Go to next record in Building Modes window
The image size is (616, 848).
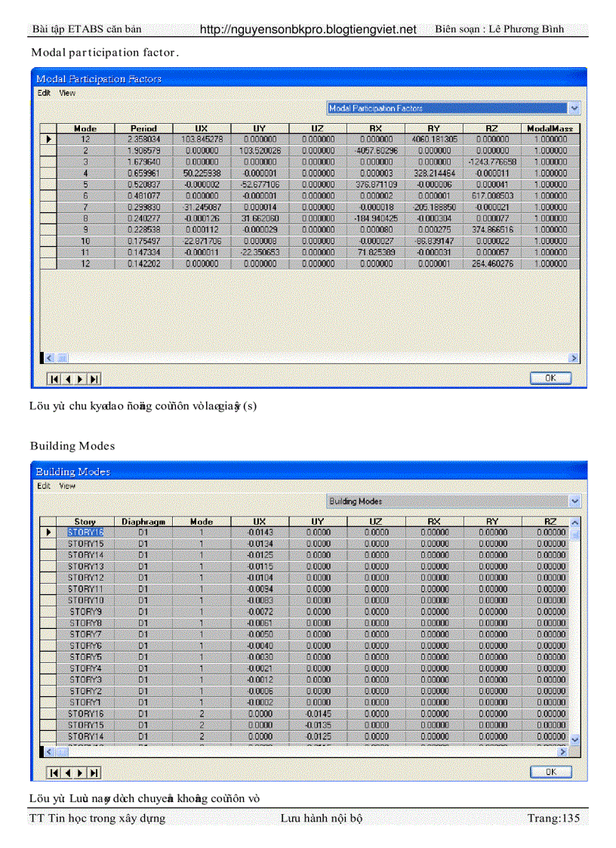81,772
